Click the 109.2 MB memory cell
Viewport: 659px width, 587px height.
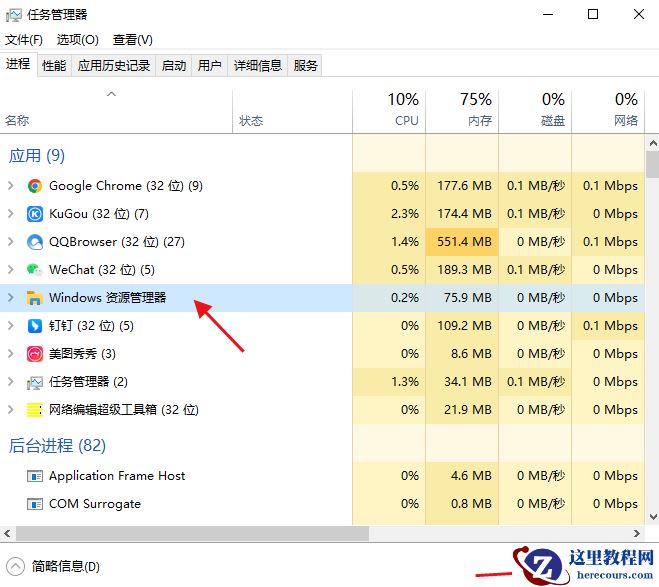click(464, 326)
